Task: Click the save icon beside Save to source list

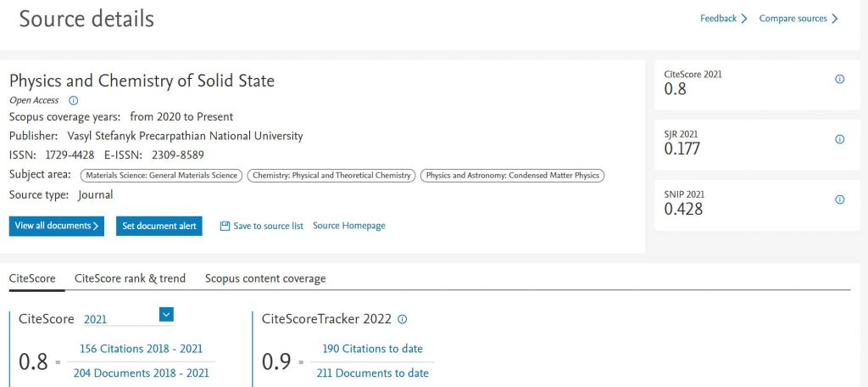Action: tap(225, 226)
